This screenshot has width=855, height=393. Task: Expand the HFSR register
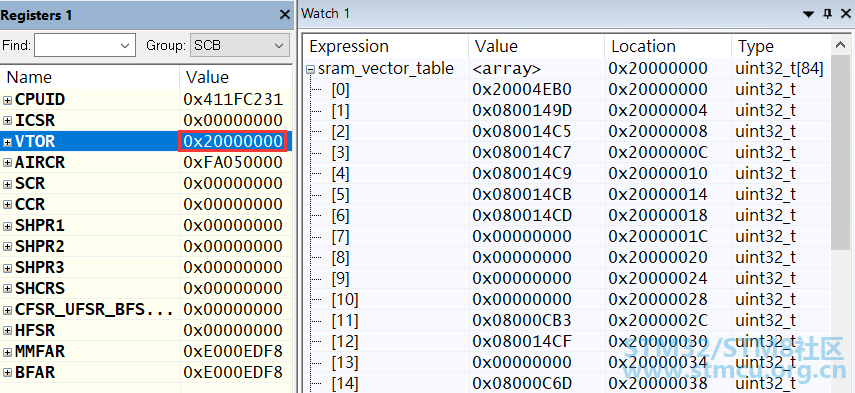click(x=8, y=331)
